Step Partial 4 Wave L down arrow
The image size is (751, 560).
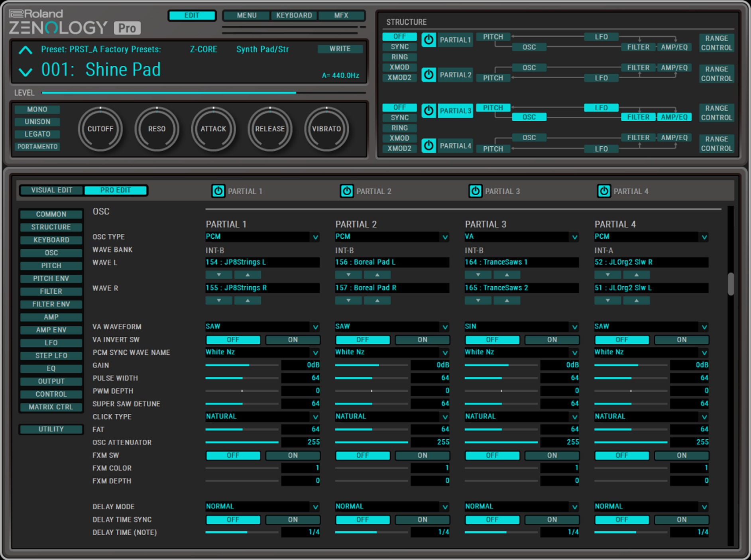[x=607, y=275]
